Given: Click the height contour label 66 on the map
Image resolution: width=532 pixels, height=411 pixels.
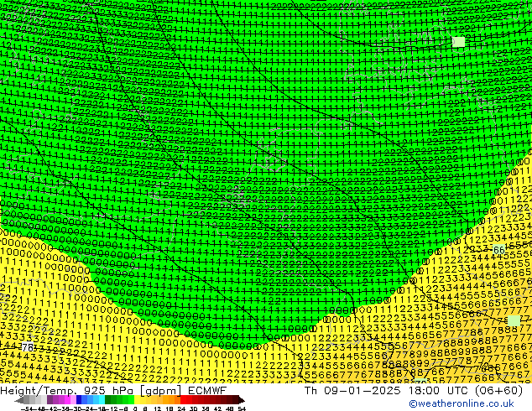Looking at the screenshot, I should pyautogui.click(x=498, y=250).
